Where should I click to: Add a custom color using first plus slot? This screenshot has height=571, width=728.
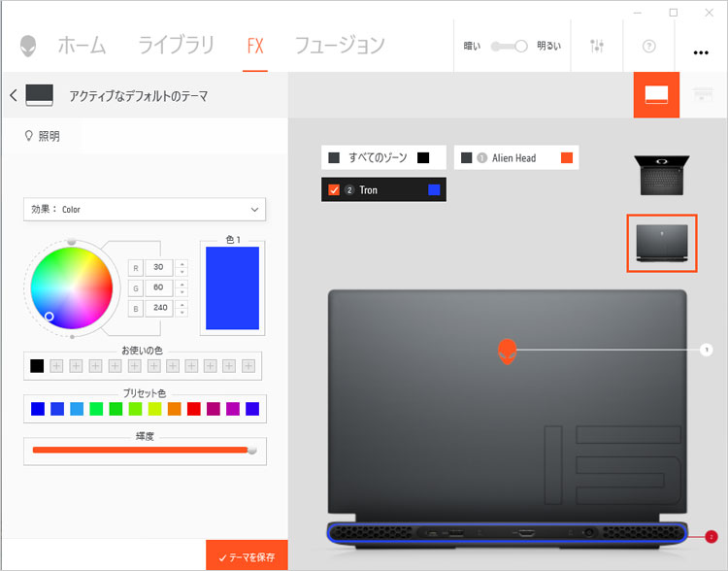[56, 366]
